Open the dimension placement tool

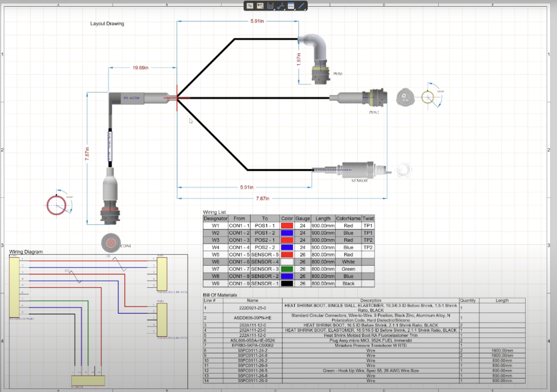[x=270, y=6]
